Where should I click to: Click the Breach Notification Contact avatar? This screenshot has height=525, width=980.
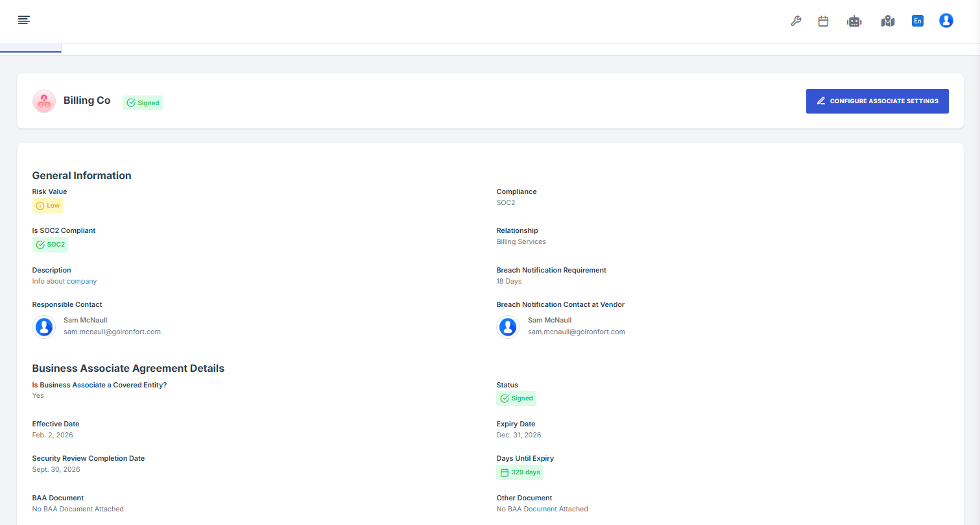(508, 326)
